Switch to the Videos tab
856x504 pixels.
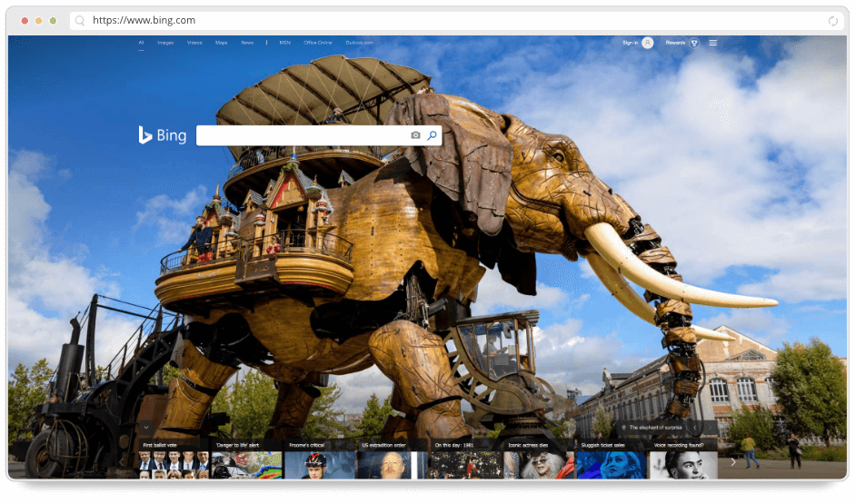click(194, 43)
